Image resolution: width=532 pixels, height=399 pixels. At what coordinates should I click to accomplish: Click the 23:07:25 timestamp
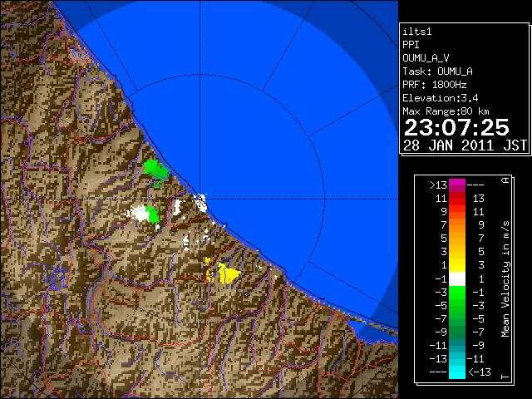click(x=456, y=127)
